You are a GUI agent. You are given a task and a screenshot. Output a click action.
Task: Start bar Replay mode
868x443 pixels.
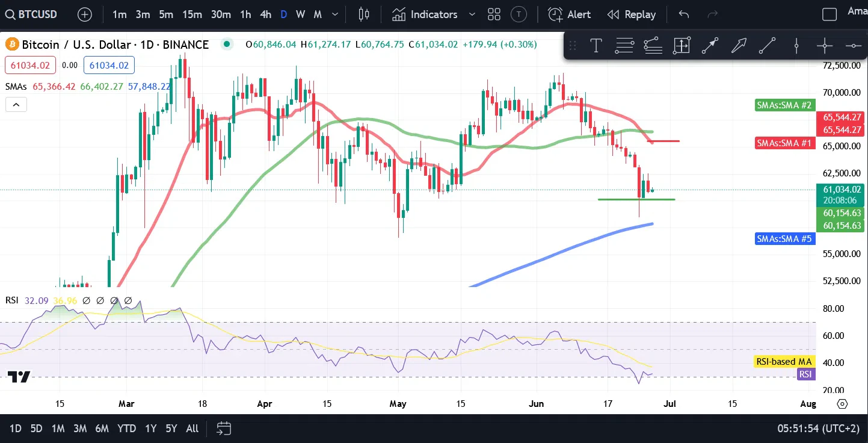coord(631,14)
